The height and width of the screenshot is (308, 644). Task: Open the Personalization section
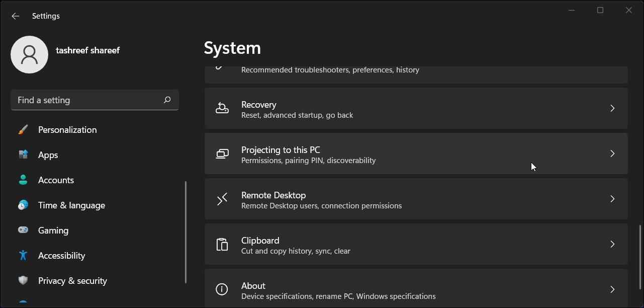(96, 130)
